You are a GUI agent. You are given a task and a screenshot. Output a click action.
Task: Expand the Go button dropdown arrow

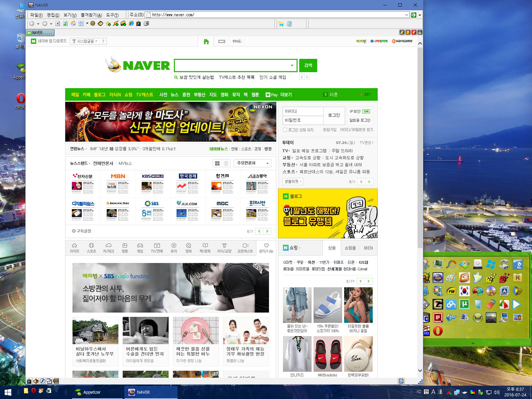point(420,15)
